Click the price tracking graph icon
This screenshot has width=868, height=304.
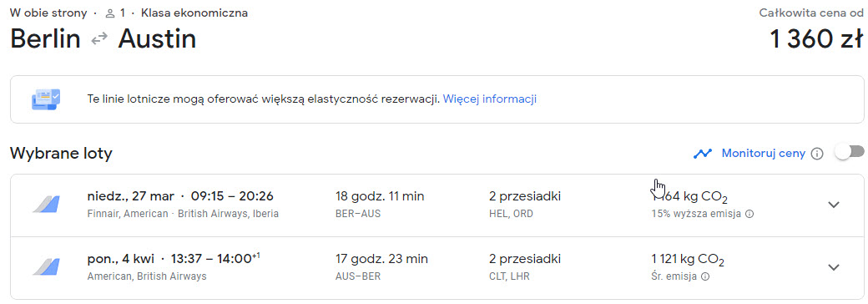[703, 154]
